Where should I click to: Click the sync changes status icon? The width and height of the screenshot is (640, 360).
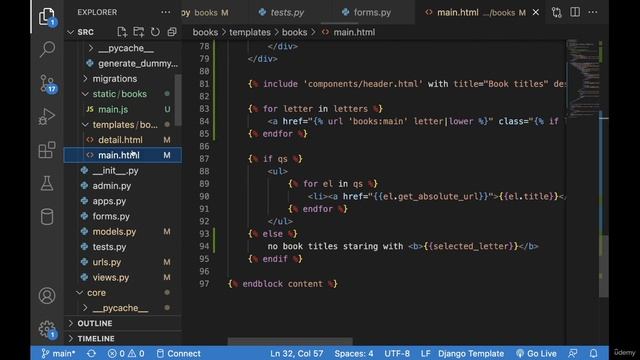click(x=91, y=353)
